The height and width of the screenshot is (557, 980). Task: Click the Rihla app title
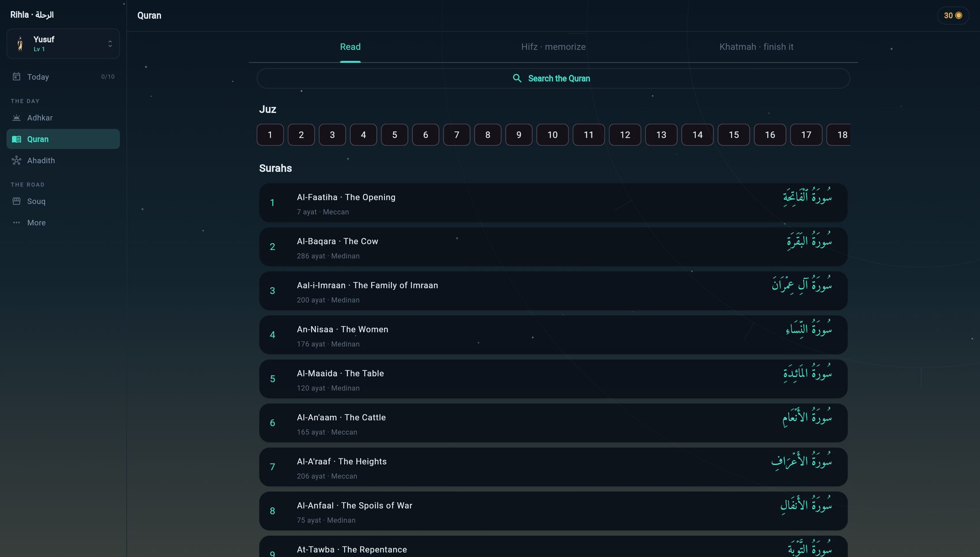click(x=32, y=15)
